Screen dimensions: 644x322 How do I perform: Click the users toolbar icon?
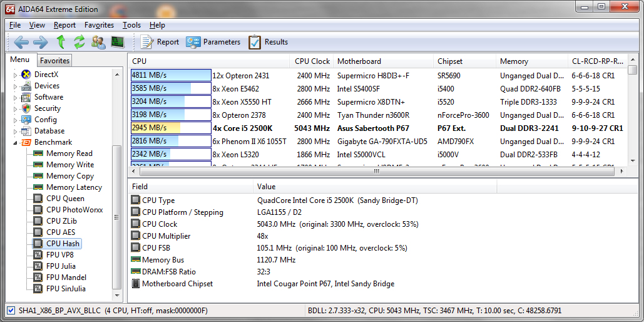click(x=98, y=42)
